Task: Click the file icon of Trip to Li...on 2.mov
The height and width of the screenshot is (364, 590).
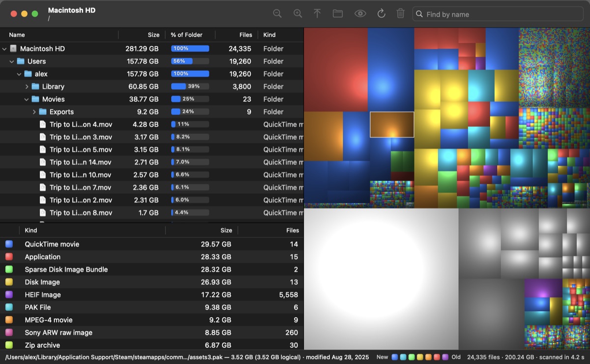Action: [43, 200]
